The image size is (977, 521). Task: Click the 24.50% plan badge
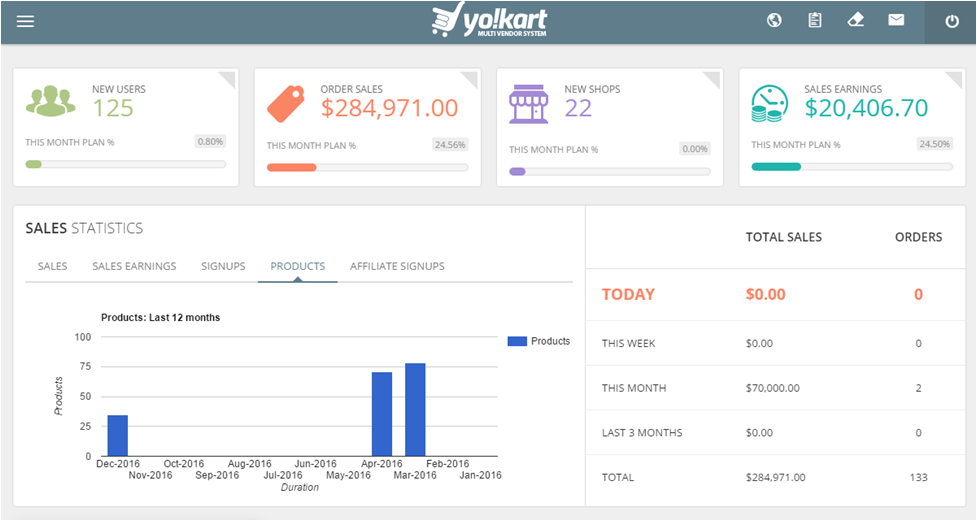pos(935,144)
